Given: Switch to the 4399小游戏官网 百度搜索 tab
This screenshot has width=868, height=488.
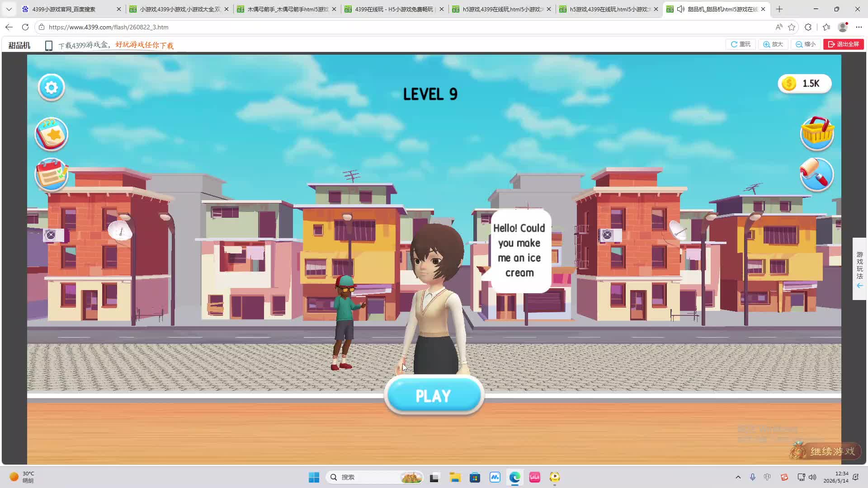Looking at the screenshot, I should 71,9.
